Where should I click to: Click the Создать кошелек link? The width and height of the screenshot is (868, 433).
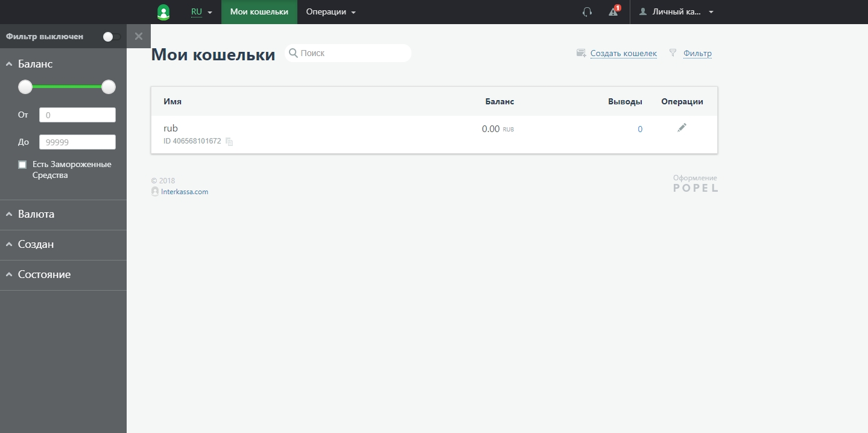tap(623, 53)
